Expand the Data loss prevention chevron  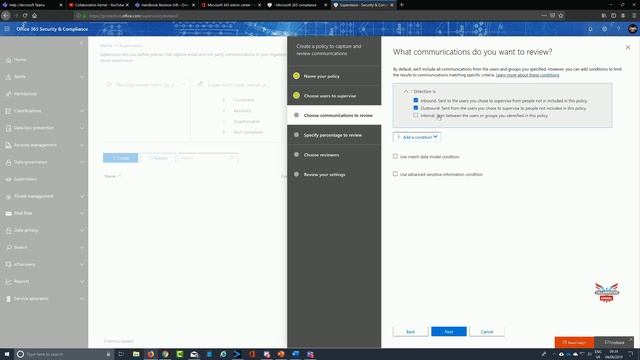[x=82, y=128]
